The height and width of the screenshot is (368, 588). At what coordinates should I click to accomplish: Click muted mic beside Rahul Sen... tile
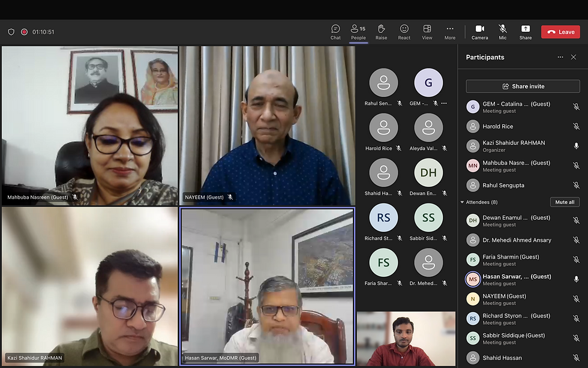point(400,103)
